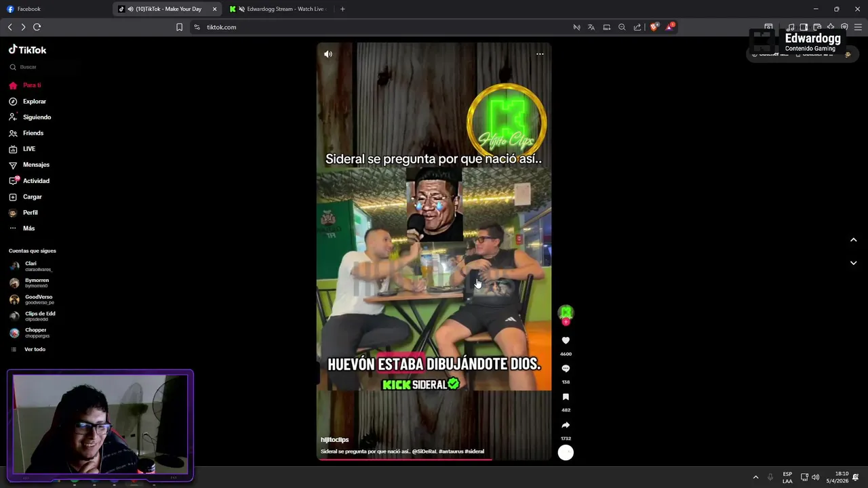Switch the ESP LAA input language
Viewport: 868px width, 488px height.
click(787, 477)
